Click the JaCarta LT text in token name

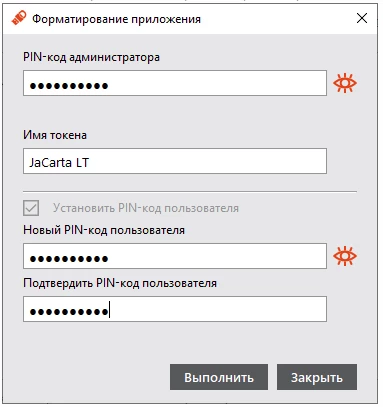59,162
